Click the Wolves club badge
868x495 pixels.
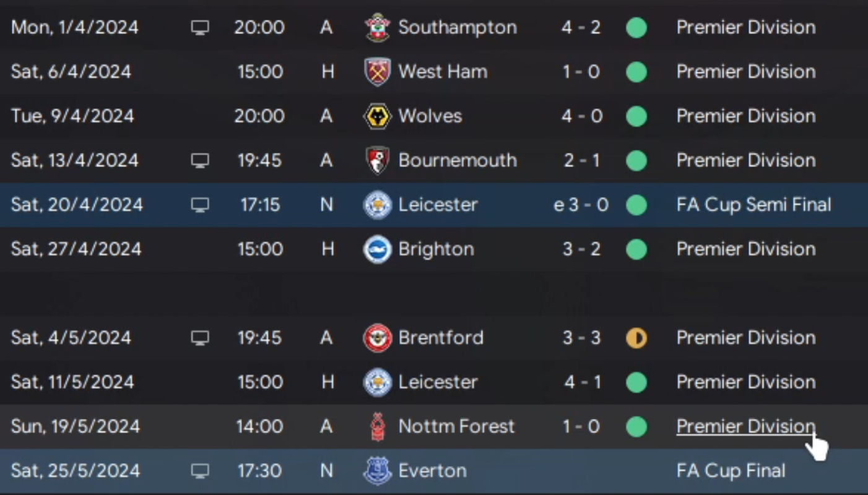click(x=377, y=116)
